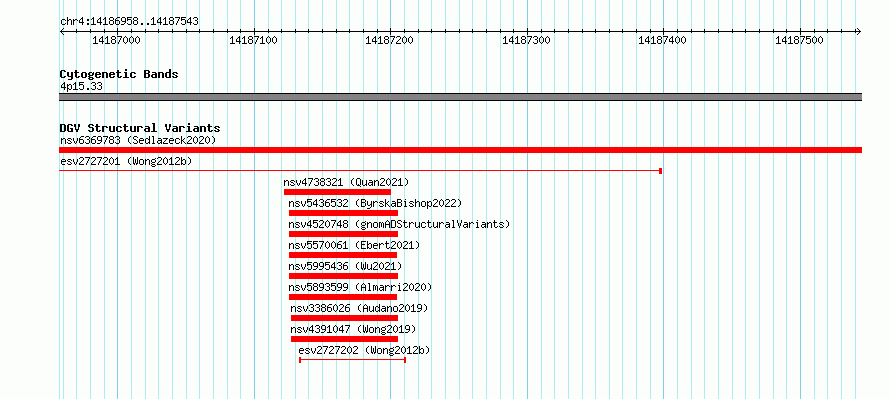
Task: Click the esv2727201 thin red line feature
Action: click(360, 171)
